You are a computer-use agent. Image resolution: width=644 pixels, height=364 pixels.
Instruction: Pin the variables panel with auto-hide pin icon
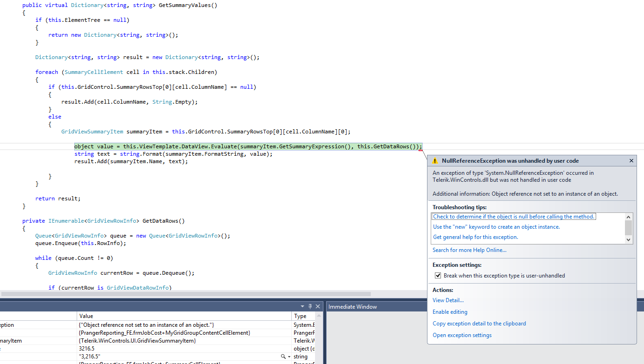click(x=310, y=306)
